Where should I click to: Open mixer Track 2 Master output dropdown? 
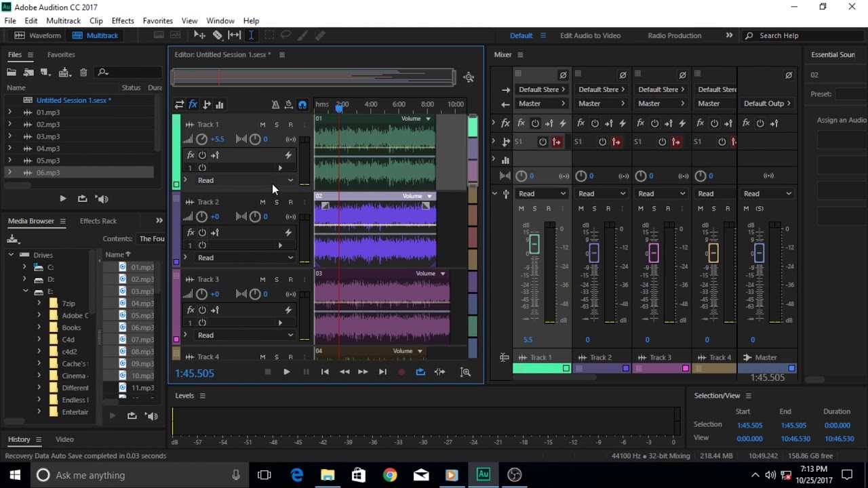[601, 104]
